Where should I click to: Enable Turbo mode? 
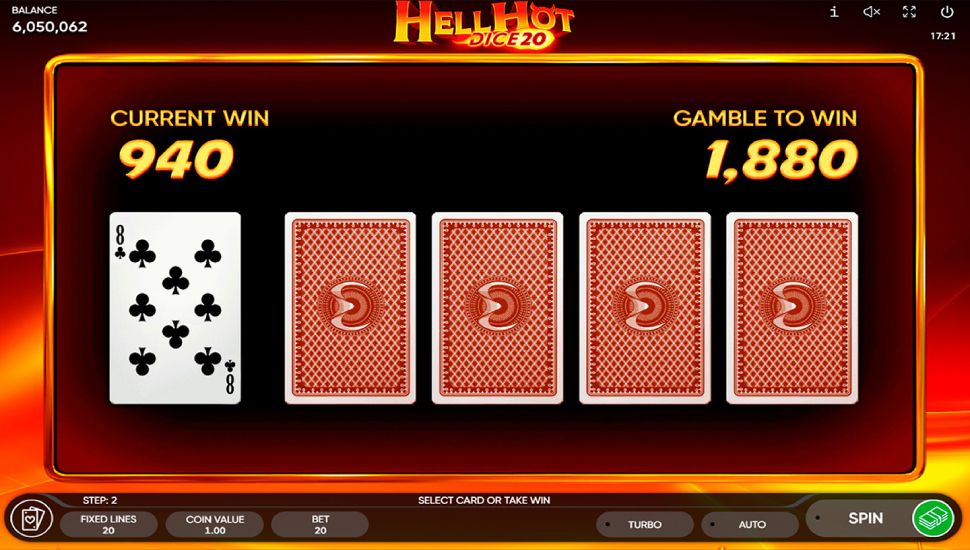645,525
